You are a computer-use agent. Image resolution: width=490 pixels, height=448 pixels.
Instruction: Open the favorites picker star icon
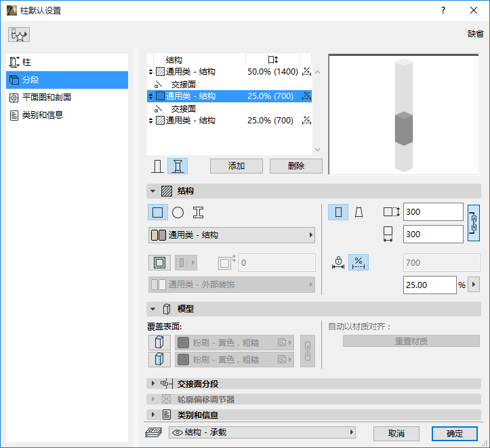point(19,35)
